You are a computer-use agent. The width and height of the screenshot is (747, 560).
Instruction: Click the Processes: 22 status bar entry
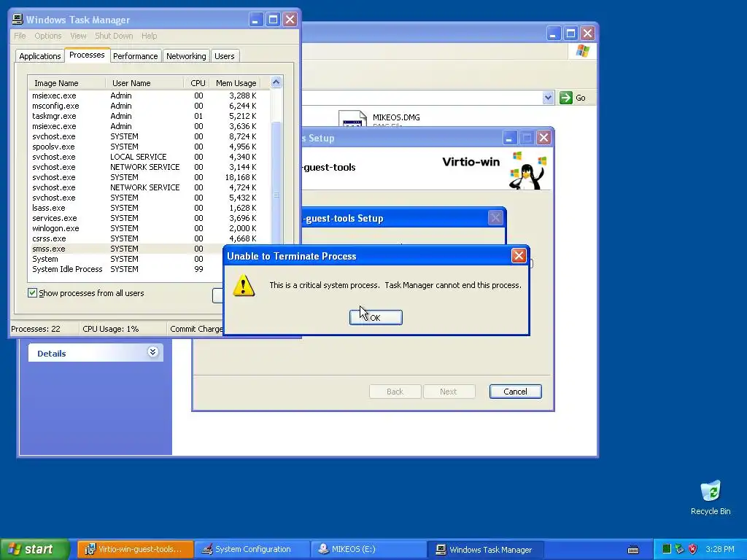point(43,329)
